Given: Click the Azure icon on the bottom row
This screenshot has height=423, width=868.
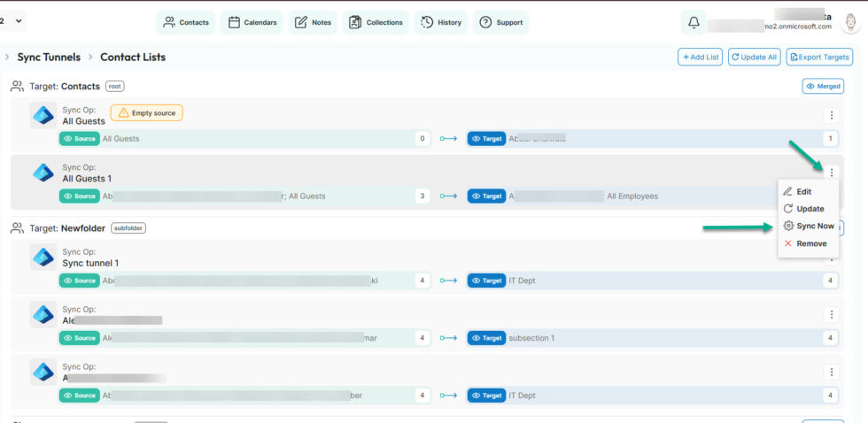Looking at the screenshot, I should click(x=43, y=373).
